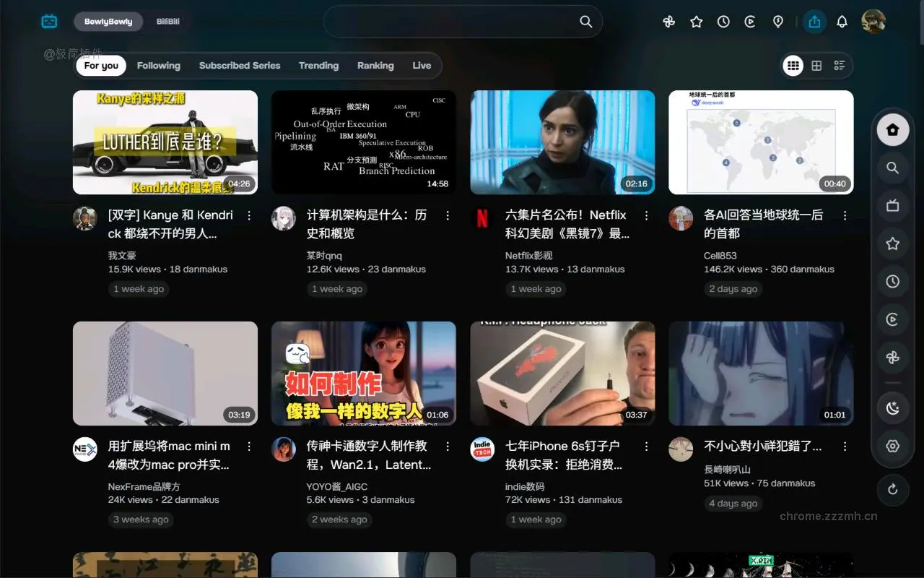Select the Home icon in right dock
This screenshot has width=924, height=578.
click(893, 129)
